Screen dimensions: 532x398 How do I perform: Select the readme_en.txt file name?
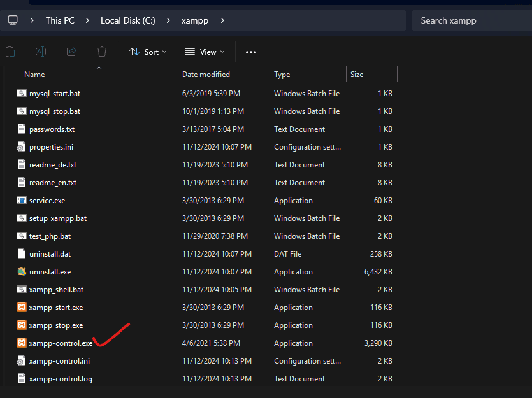tap(53, 183)
